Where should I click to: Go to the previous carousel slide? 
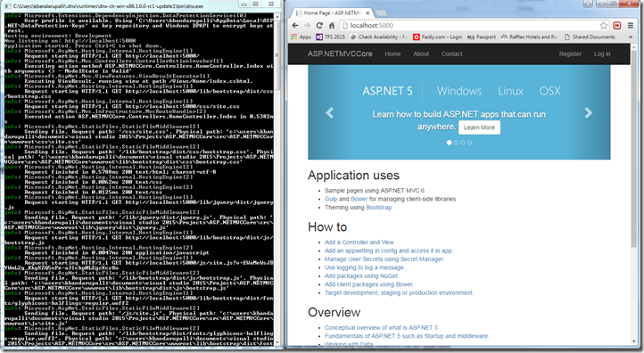coord(329,113)
